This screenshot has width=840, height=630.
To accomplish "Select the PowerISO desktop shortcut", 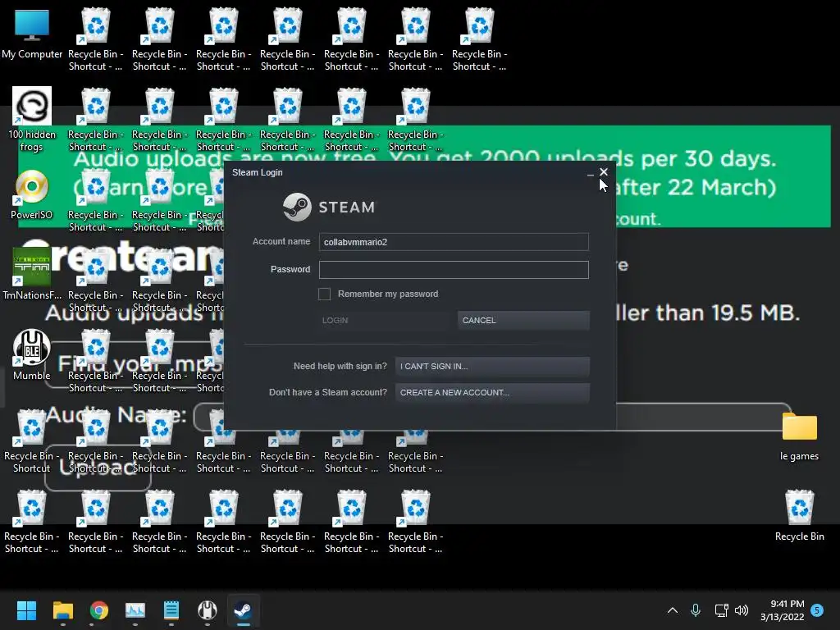I will (x=32, y=194).
